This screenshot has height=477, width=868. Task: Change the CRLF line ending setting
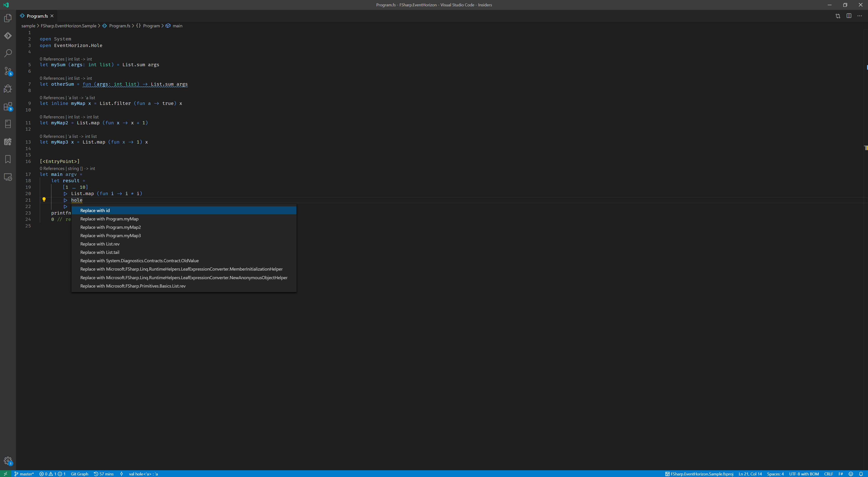pos(828,474)
